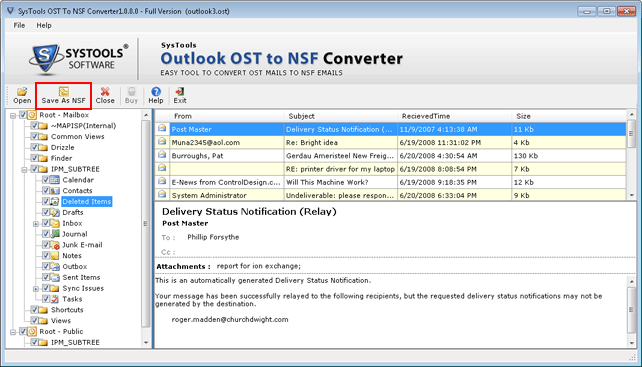Click the Contacts folder icon
The height and width of the screenshot is (367, 642).
[55, 190]
